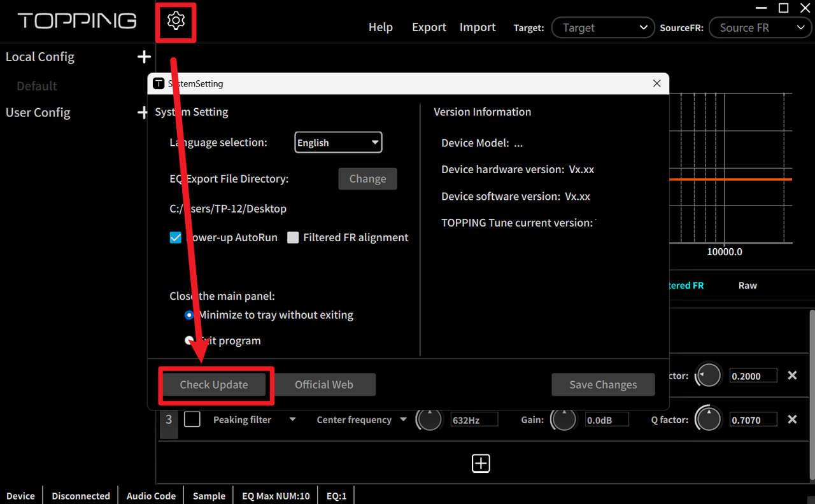Add a new filter band with plus icon
Viewport: 815px width, 504px height.
481,463
